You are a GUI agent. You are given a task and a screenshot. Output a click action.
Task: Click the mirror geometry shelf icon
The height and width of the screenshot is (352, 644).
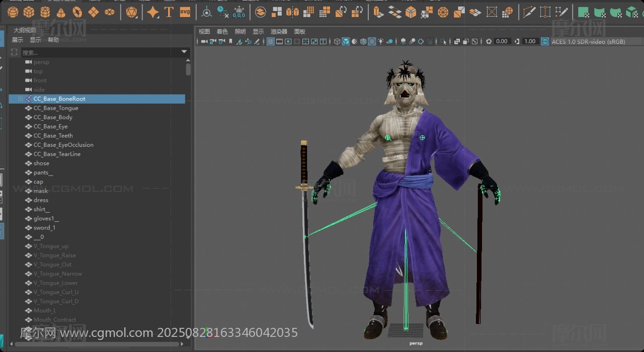coord(292,12)
